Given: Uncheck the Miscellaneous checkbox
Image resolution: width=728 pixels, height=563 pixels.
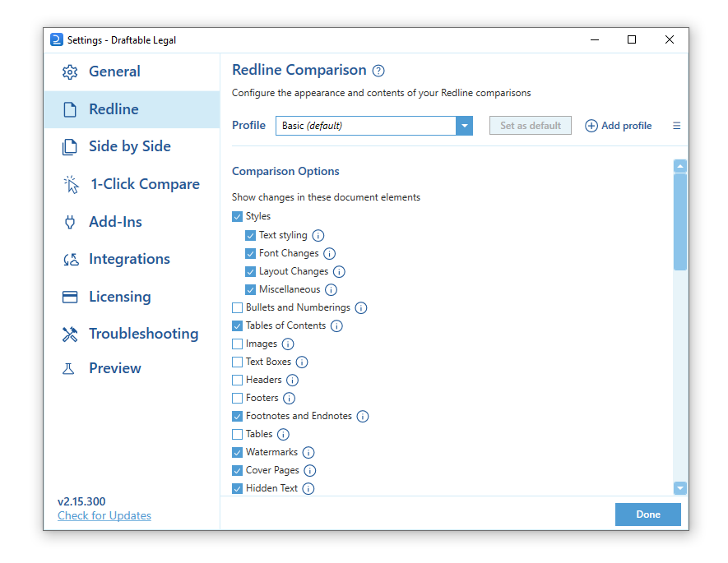Looking at the screenshot, I should click(250, 290).
